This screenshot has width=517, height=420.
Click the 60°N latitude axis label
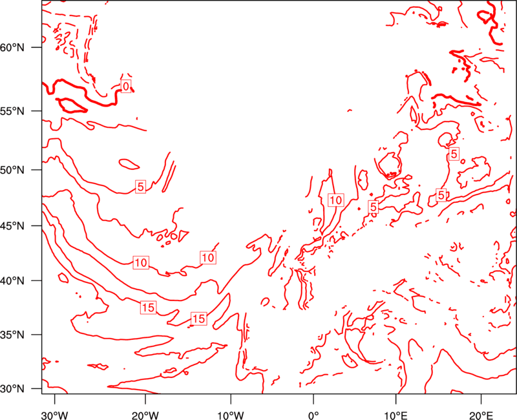pyautogui.click(x=12, y=47)
